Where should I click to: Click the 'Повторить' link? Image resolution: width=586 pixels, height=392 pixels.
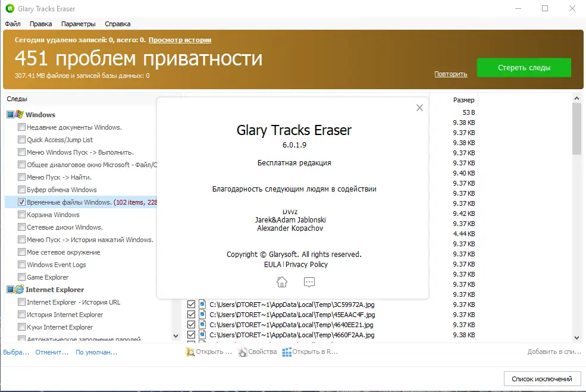click(x=451, y=74)
